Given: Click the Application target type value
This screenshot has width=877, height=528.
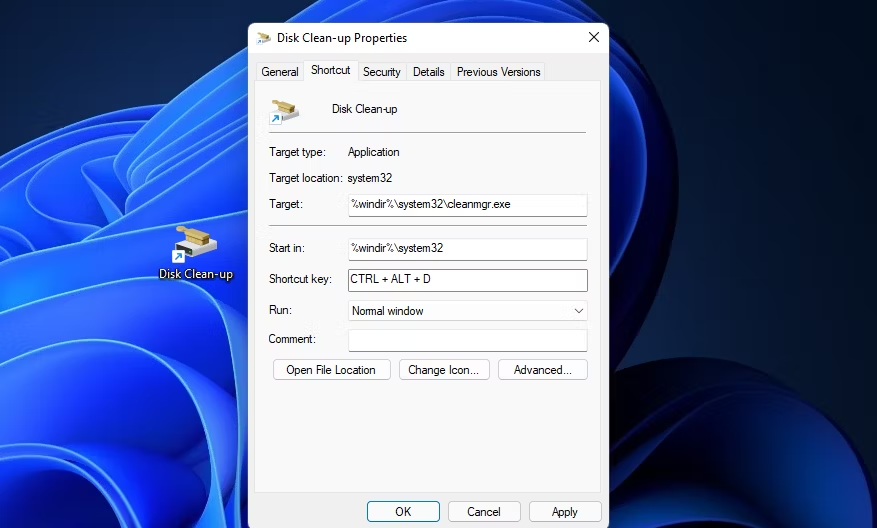Looking at the screenshot, I should (374, 152).
